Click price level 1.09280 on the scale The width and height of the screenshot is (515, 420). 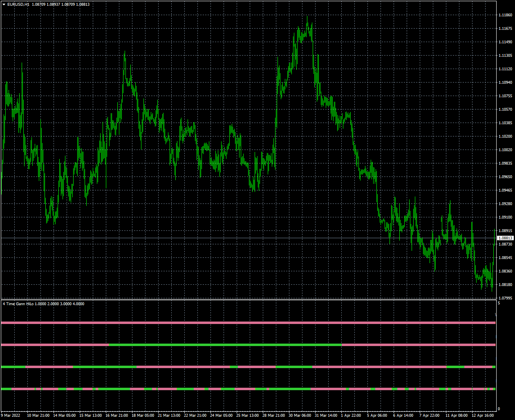(x=505, y=204)
